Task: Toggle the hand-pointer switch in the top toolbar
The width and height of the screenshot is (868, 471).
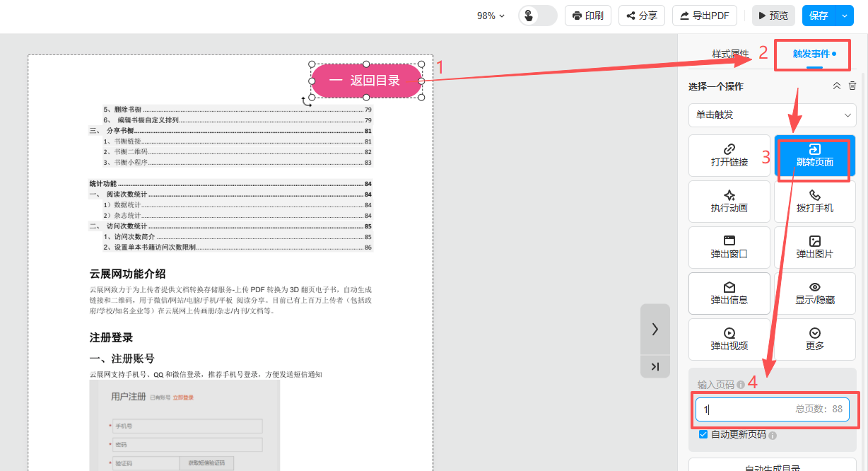Action: 537,16
